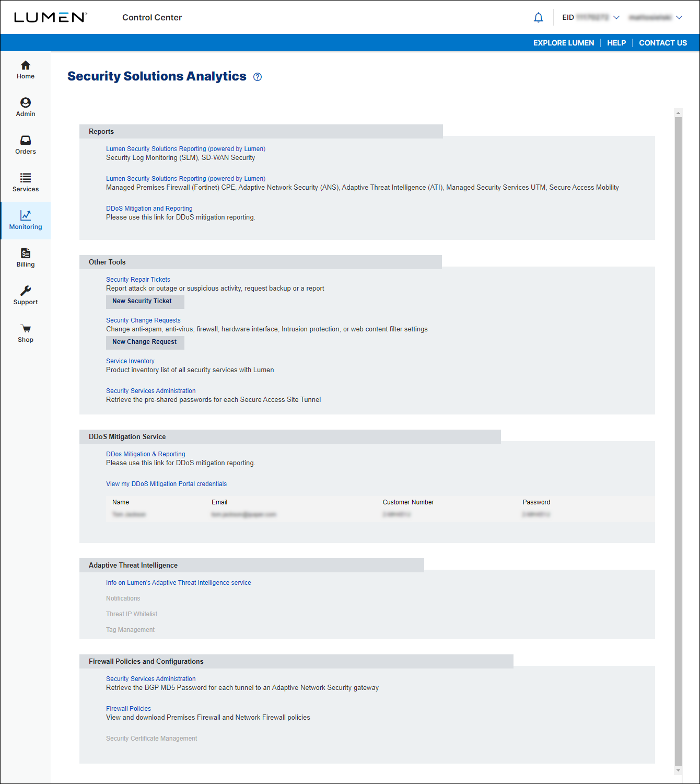Click the Password column header
This screenshot has height=784, width=700.
click(x=536, y=502)
